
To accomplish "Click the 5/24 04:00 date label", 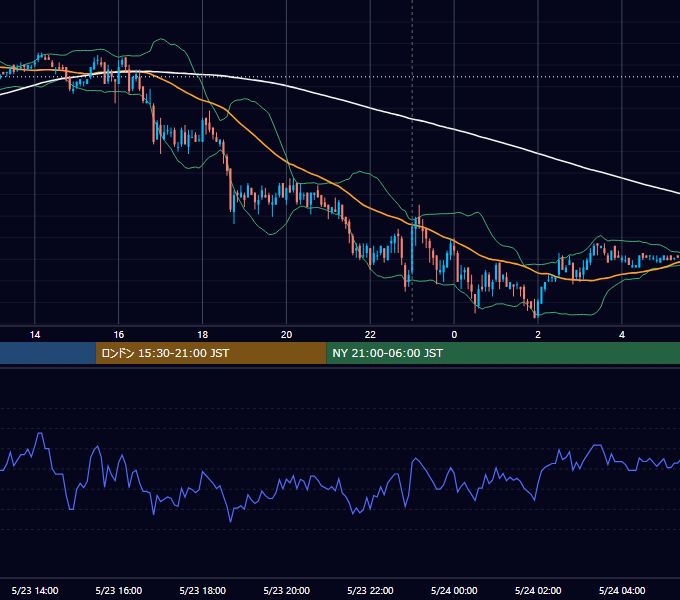I will coord(622,590).
